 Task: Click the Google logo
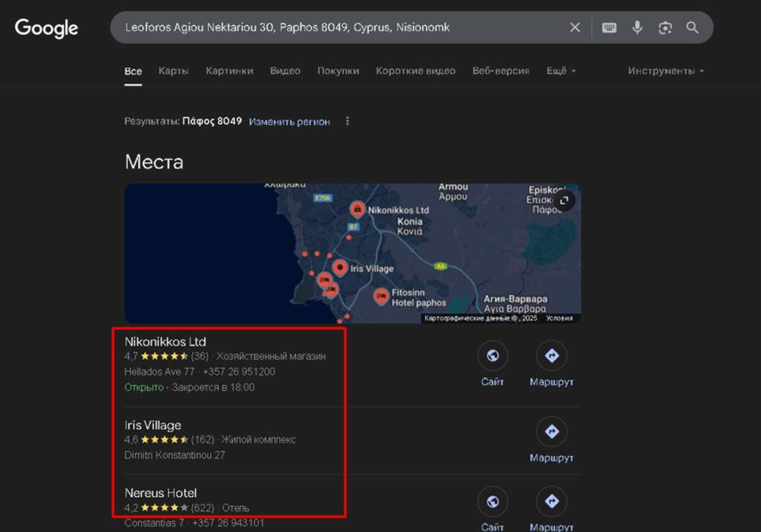click(x=47, y=28)
